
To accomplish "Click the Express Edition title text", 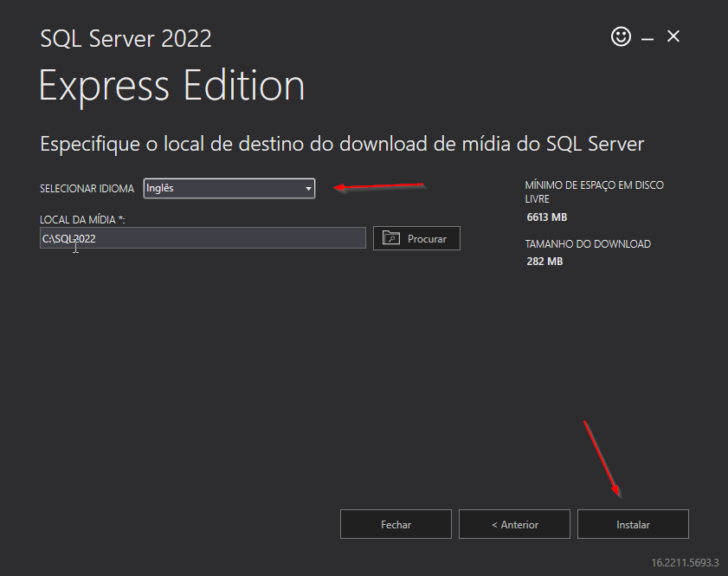I will click(x=171, y=86).
